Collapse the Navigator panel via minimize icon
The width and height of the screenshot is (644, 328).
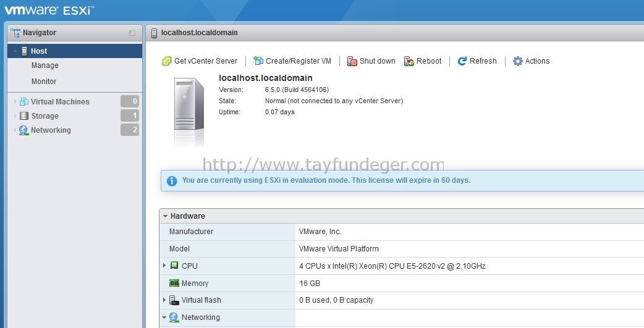coord(132,33)
